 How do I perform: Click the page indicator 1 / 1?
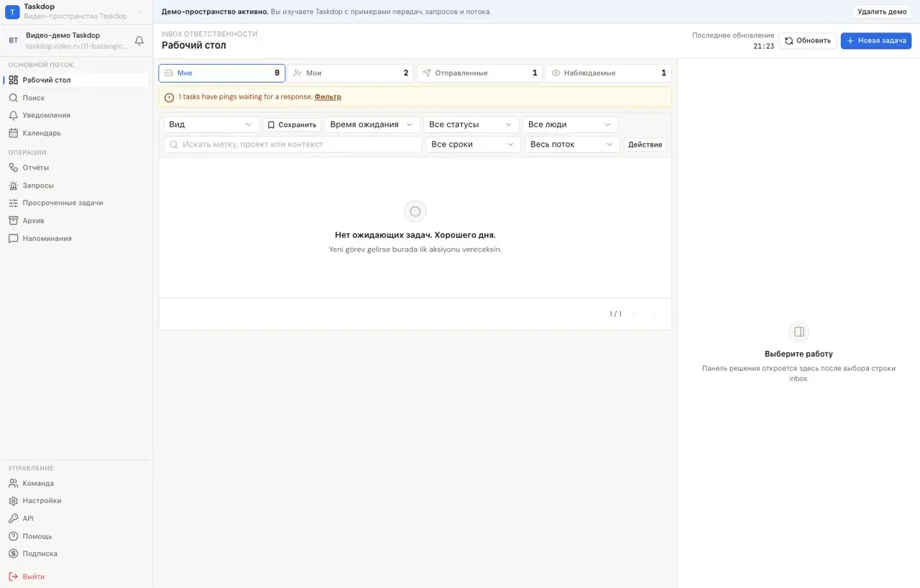point(615,314)
